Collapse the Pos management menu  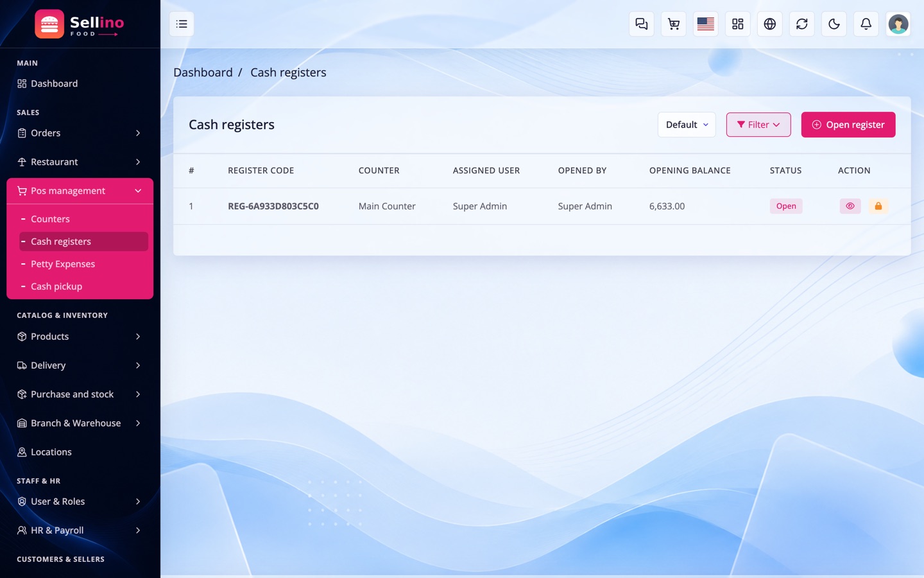[80, 191]
